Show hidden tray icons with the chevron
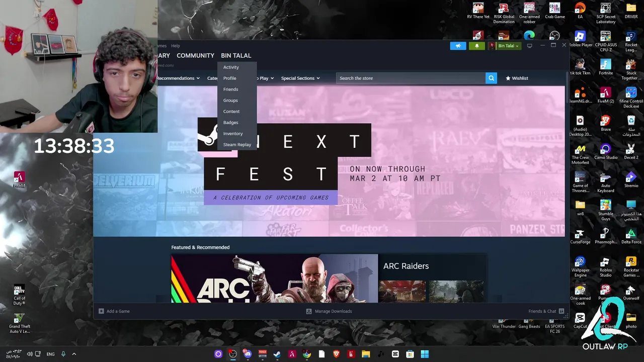 point(74,354)
